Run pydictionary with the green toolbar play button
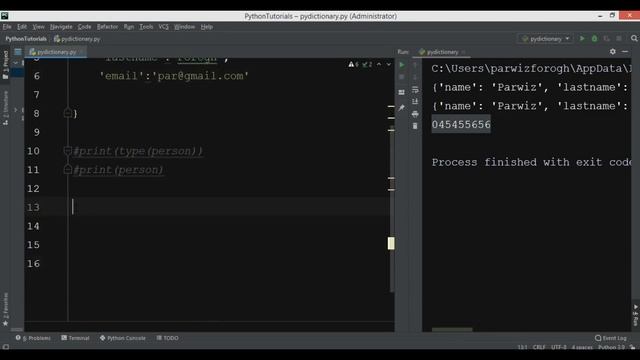This screenshot has width=640, height=360. pyautogui.click(x=582, y=38)
